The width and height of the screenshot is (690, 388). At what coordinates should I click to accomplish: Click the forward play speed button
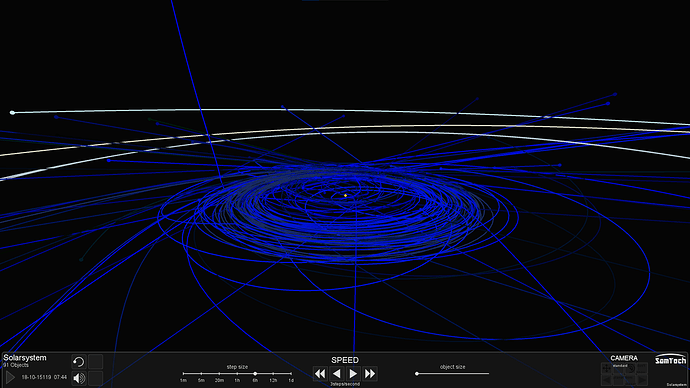(353, 374)
